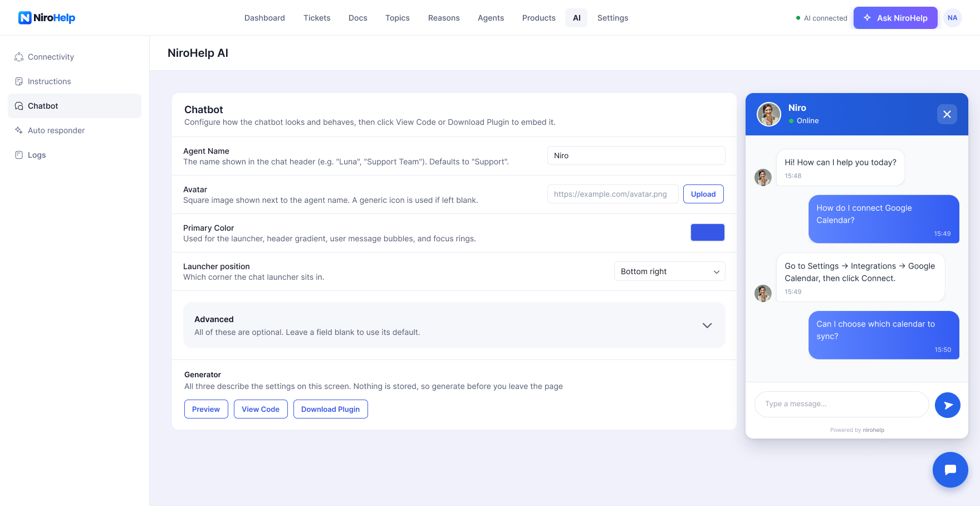Go to Logs in sidebar
The image size is (980, 506).
75,155
